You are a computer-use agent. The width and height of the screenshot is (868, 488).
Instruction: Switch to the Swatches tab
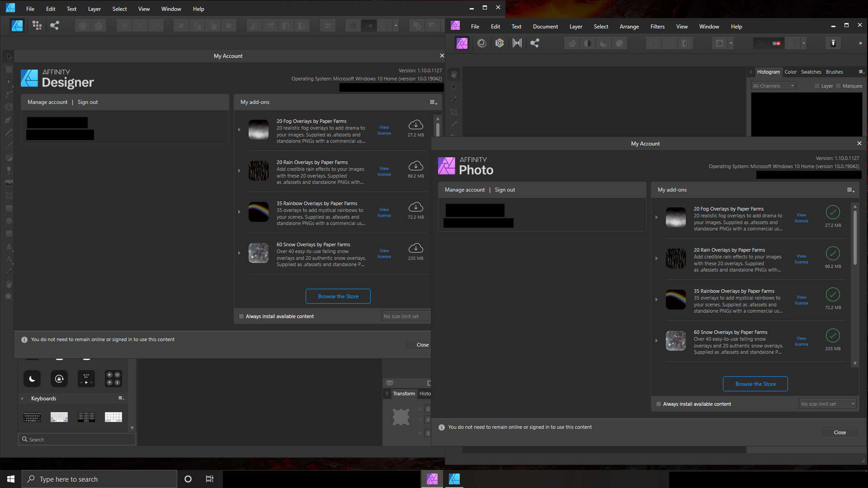point(811,72)
